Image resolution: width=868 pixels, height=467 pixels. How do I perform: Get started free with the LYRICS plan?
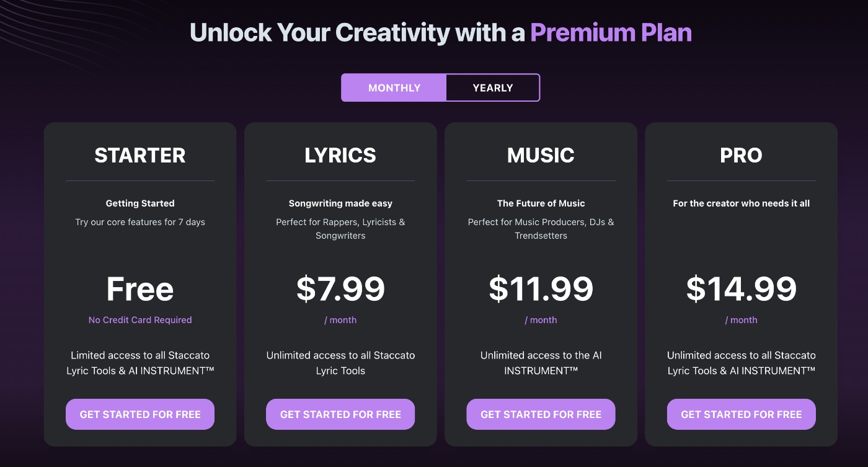pyautogui.click(x=340, y=414)
